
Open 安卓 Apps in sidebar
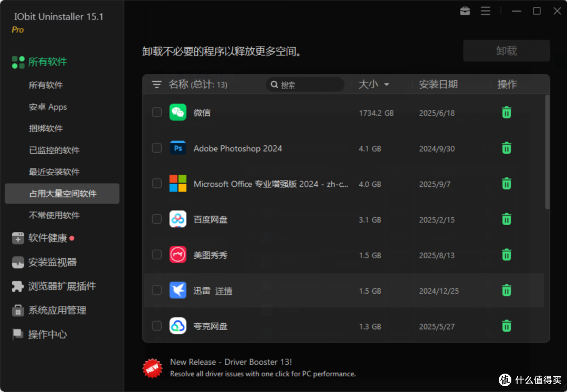48,107
